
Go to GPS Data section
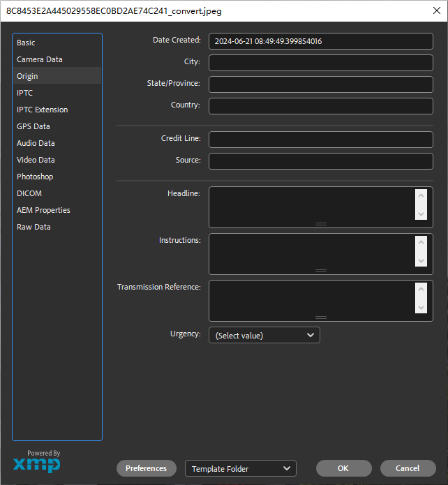click(x=33, y=127)
